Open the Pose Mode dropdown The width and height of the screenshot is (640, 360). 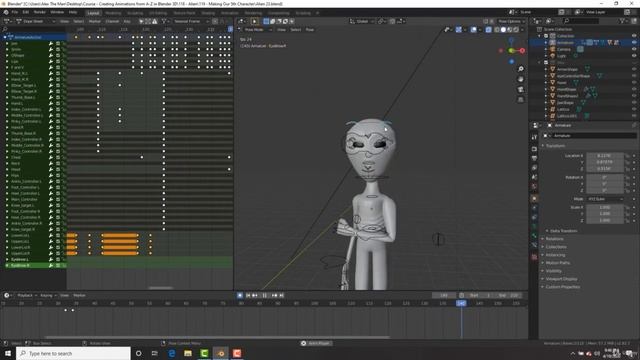pyautogui.click(x=258, y=29)
